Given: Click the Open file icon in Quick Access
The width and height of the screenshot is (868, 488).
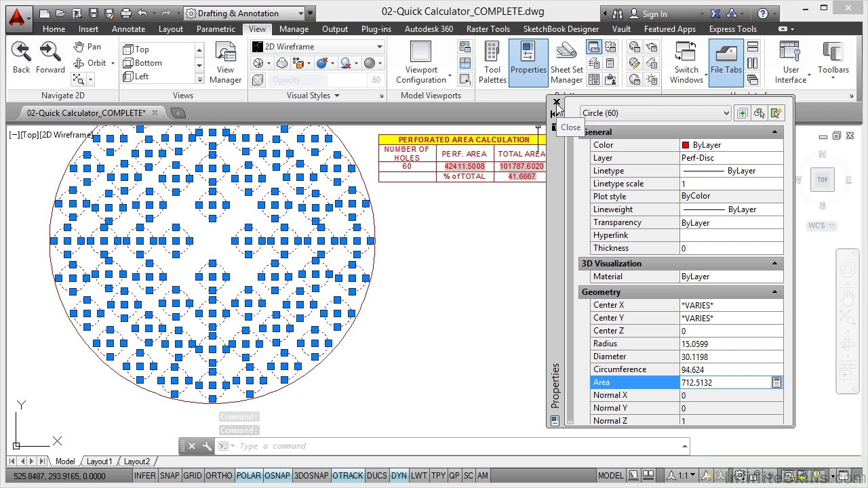Looking at the screenshot, I should (x=61, y=13).
